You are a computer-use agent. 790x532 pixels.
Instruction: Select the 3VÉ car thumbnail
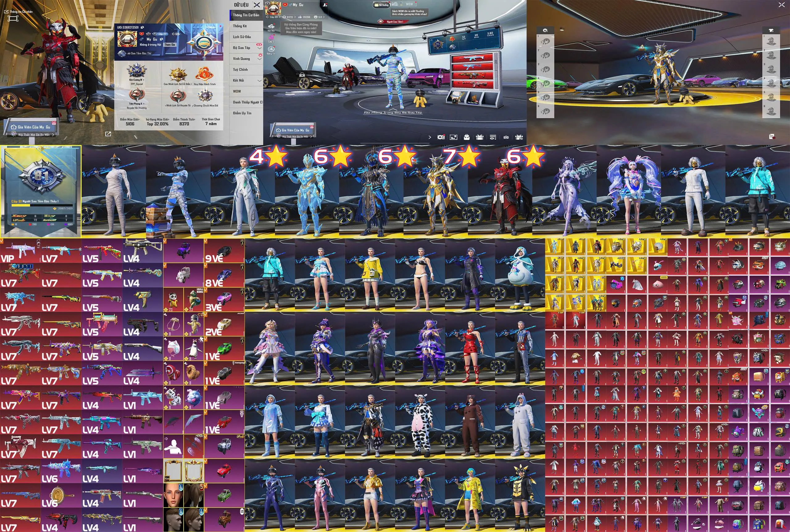point(224,300)
